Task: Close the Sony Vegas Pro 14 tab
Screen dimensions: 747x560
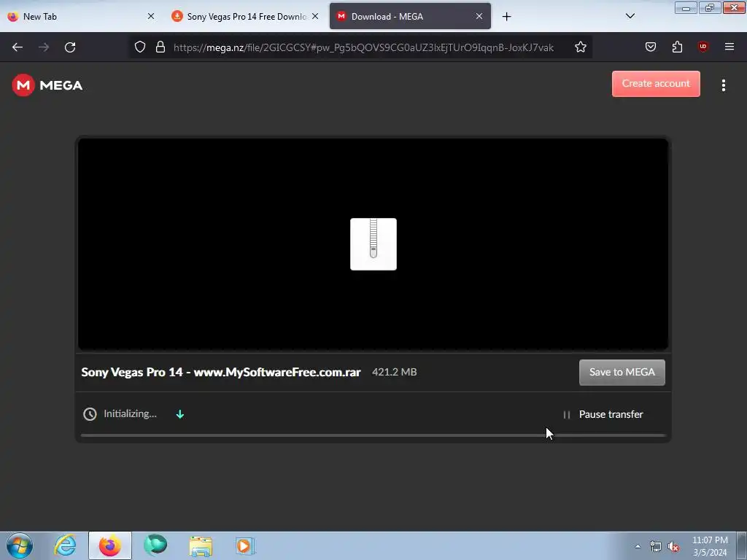Action: pyautogui.click(x=315, y=16)
